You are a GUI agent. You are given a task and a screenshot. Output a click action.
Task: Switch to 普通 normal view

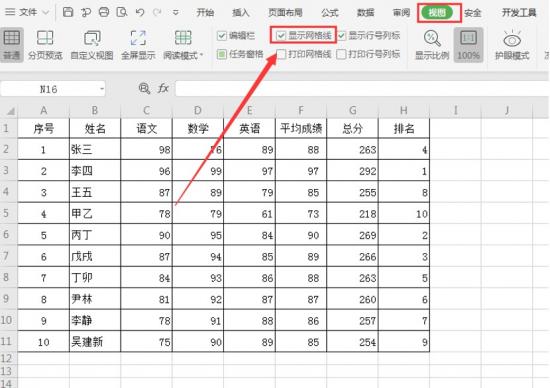click(12, 45)
